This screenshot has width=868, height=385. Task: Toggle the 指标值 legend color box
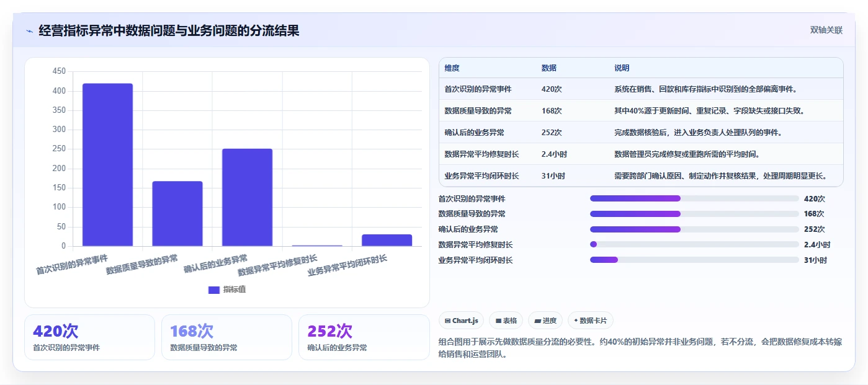point(213,290)
